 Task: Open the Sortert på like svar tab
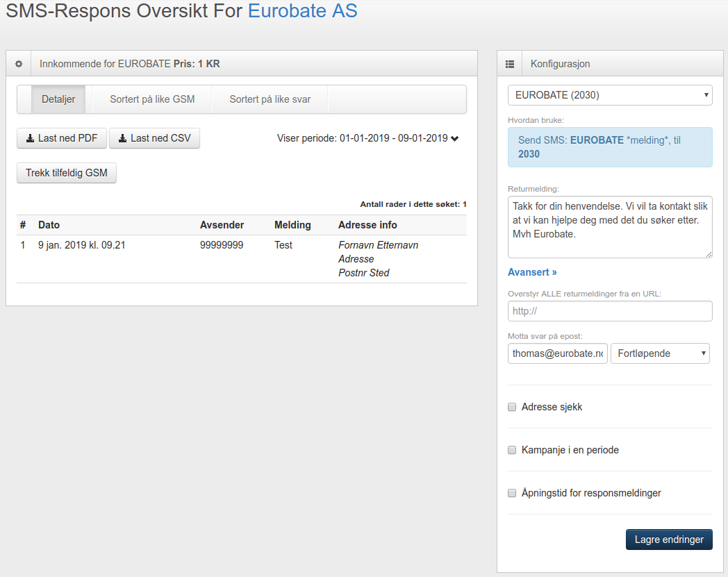[x=270, y=99]
